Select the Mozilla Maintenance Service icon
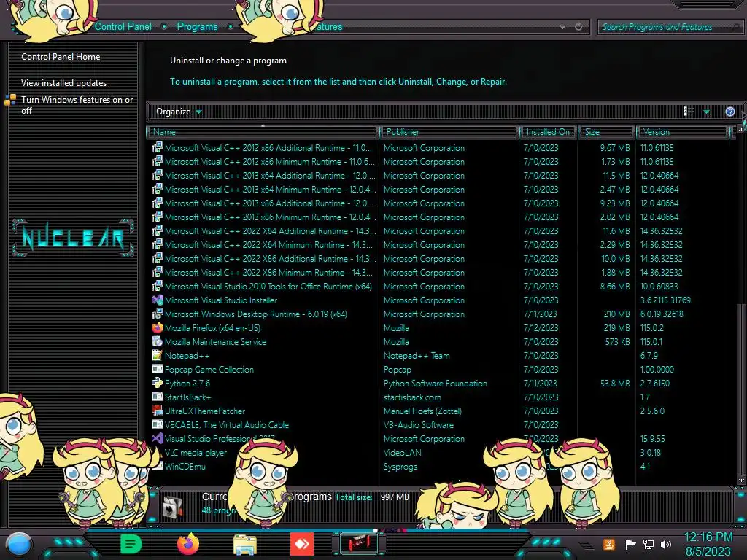The width and height of the screenshot is (747, 560). [158, 341]
